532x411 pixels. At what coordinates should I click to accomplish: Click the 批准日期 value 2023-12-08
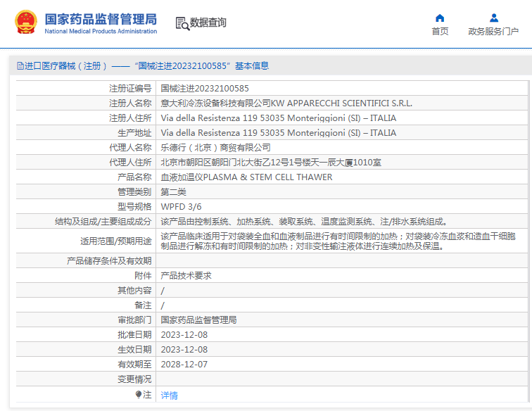tap(184, 335)
